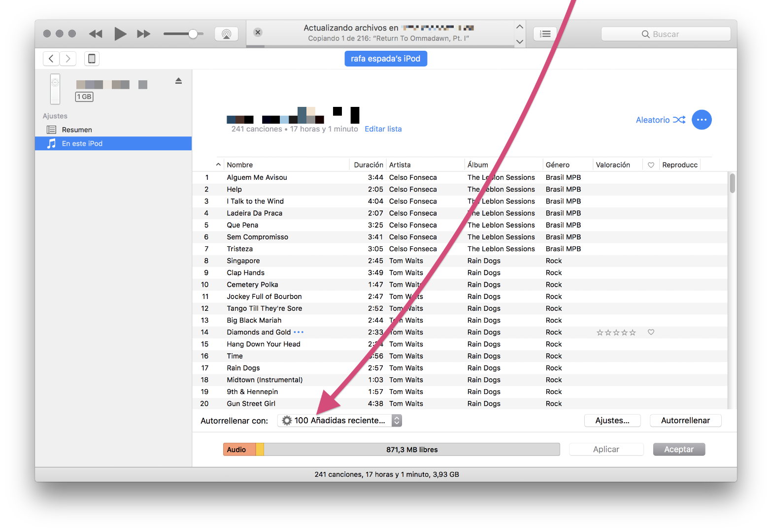The width and height of the screenshot is (772, 532).
Task: Shuffle songs with Aleatorio
Action: click(x=661, y=120)
